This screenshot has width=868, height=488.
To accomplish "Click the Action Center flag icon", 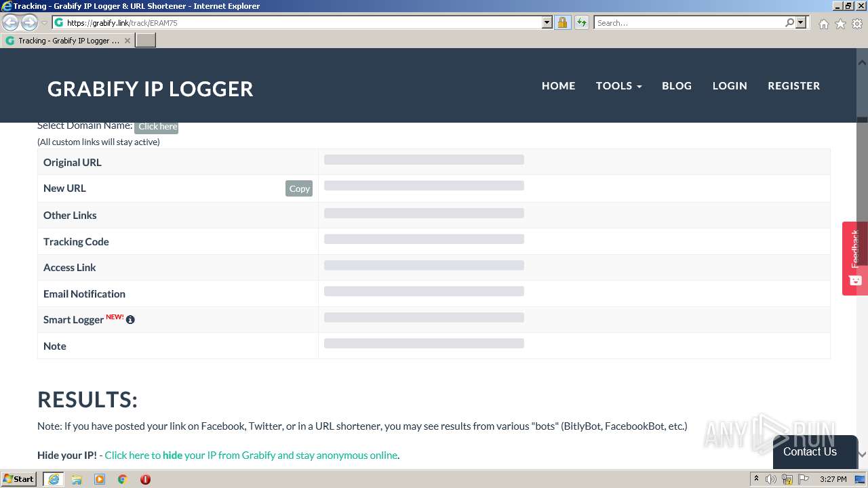I will 803,479.
